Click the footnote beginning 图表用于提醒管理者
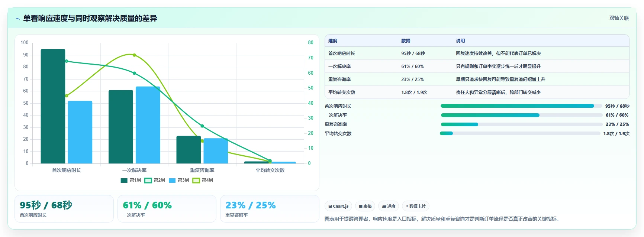This screenshot has width=644, height=237. tap(442, 219)
